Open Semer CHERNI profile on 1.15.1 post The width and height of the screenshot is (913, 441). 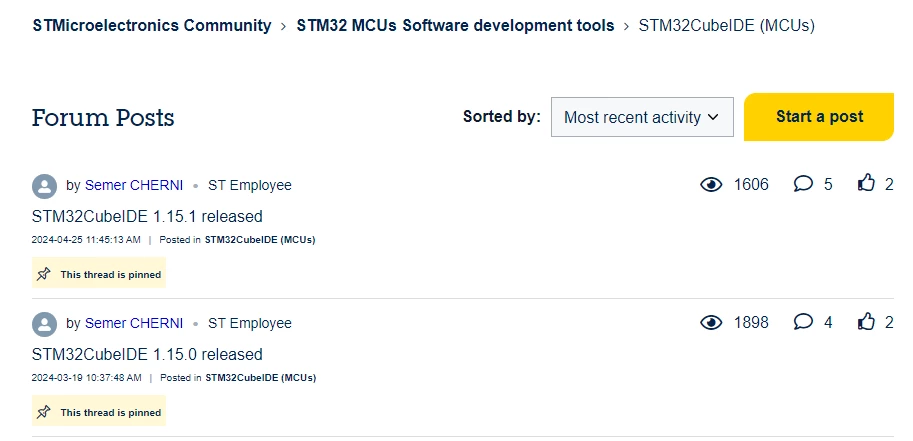click(134, 185)
